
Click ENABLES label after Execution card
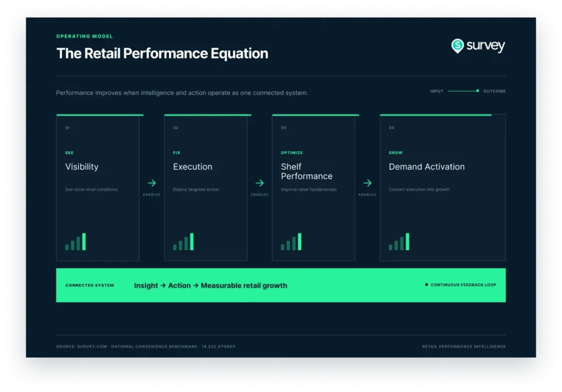pyautogui.click(x=260, y=195)
